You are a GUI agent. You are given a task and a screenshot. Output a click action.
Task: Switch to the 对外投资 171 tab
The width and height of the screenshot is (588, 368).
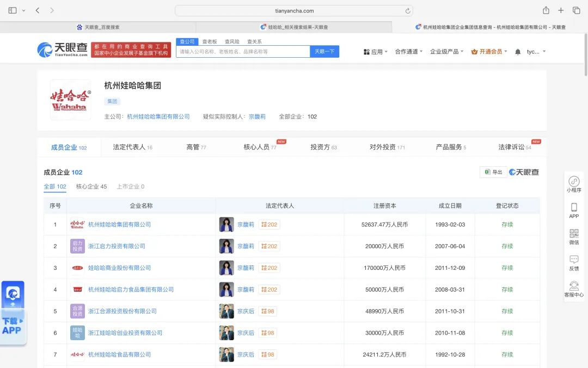[x=388, y=147]
